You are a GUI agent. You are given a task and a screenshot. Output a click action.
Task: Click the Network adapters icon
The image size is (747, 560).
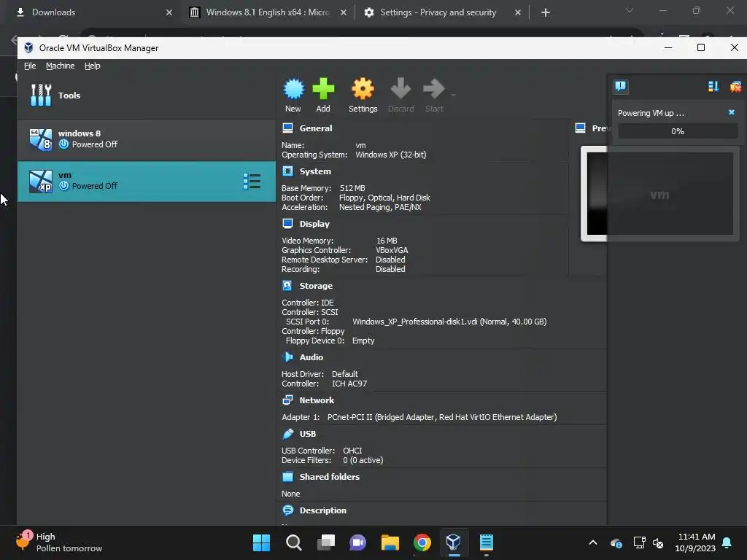click(287, 400)
